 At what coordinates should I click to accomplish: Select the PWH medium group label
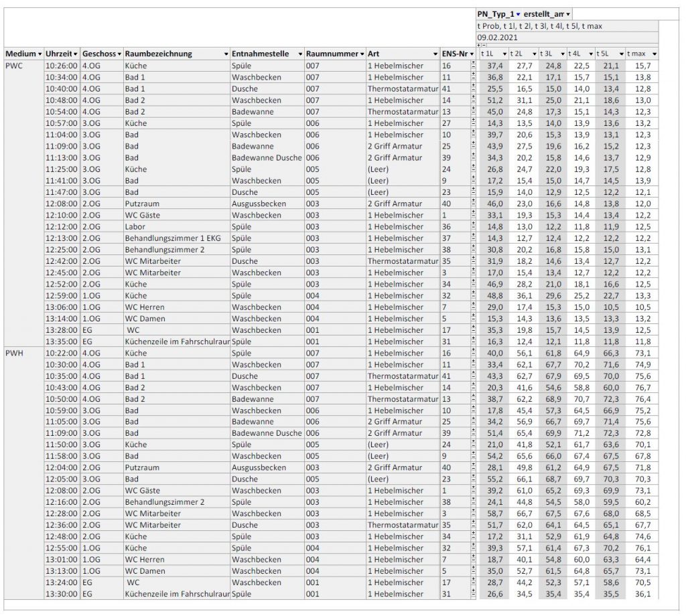click(14, 353)
